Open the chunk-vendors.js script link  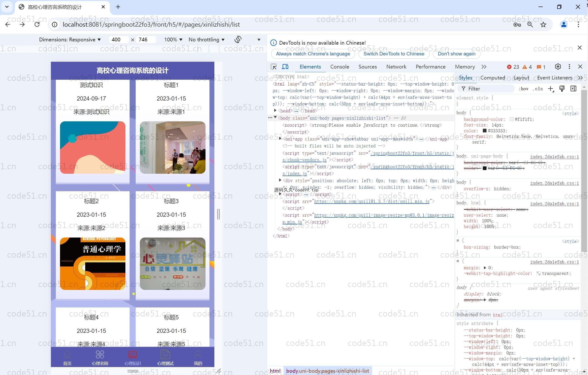tap(368, 156)
